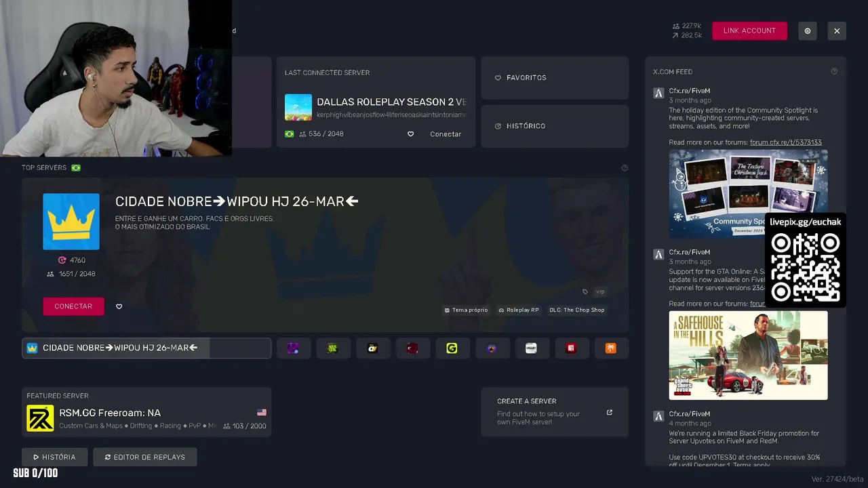Image resolution: width=868 pixels, height=488 pixels.
Task: Select the white server icon tile
Action: [532, 348]
